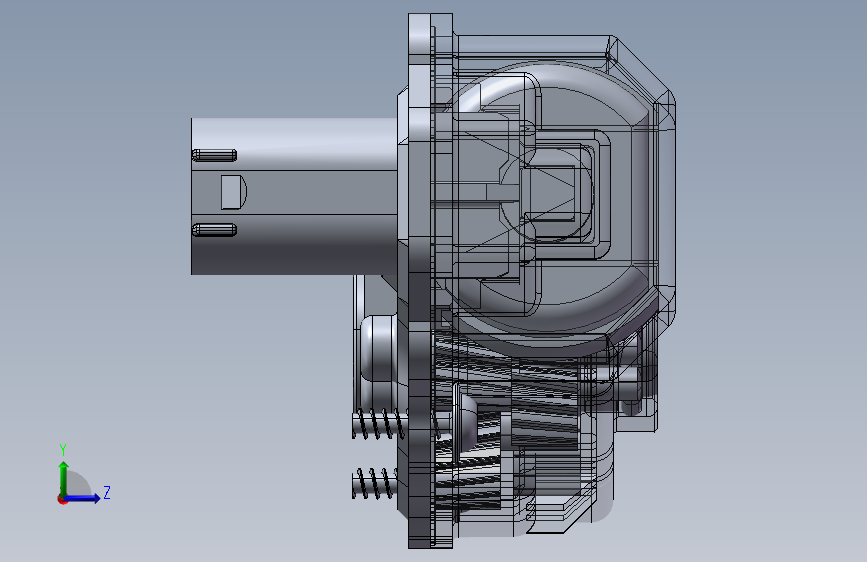Select the upper coil spring on the model
This screenshot has width=867, height=562.
(380, 425)
